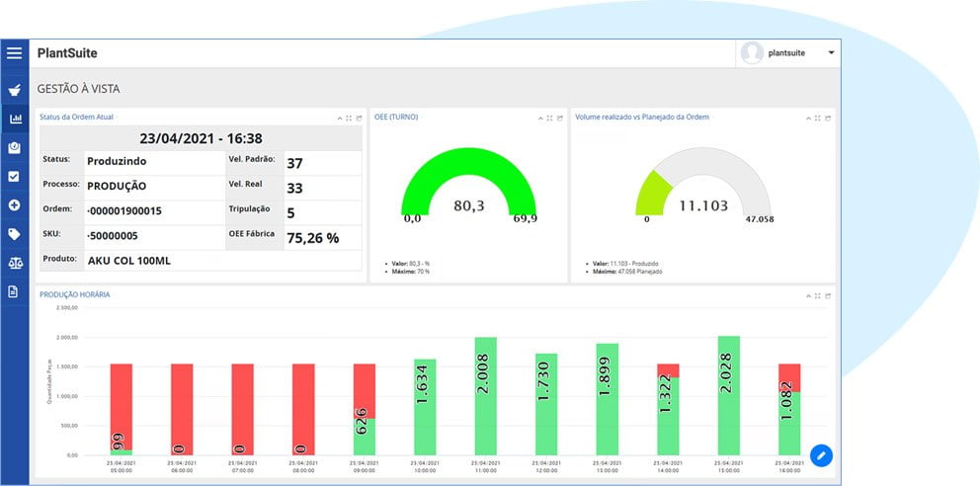Click the PRODUÇÃO HORÁRIA panel title
The height and width of the screenshot is (486, 980).
(74, 294)
